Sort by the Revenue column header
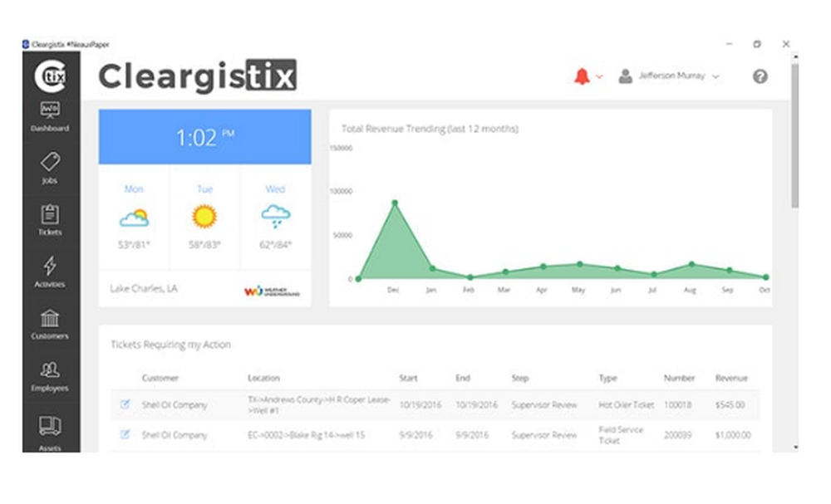The width and height of the screenshot is (831, 504). pyautogui.click(x=731, y=378)
